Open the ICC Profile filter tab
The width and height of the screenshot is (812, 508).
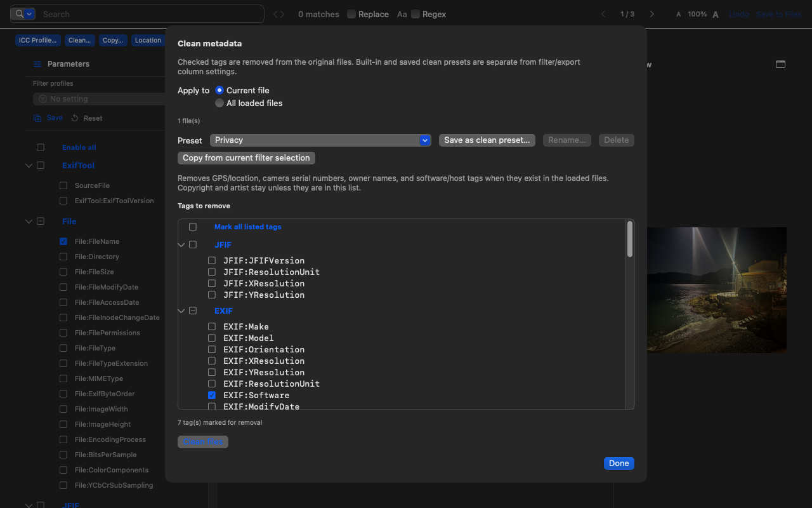point(37,40)
